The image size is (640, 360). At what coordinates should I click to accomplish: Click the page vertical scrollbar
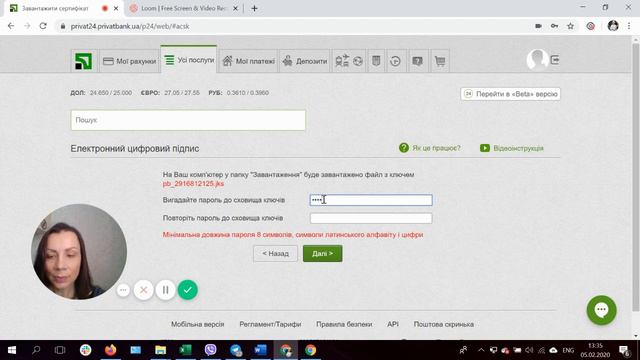(x=636, y=176)
